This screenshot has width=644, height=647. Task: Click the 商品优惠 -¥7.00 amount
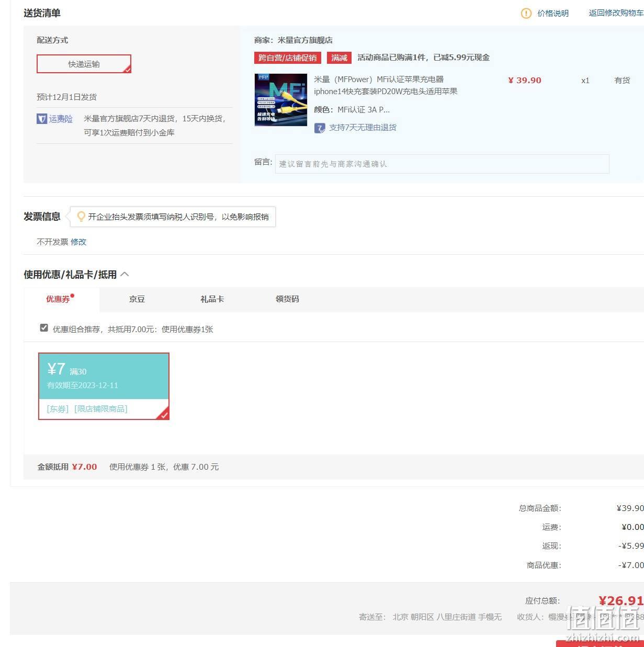pos(631,565)
